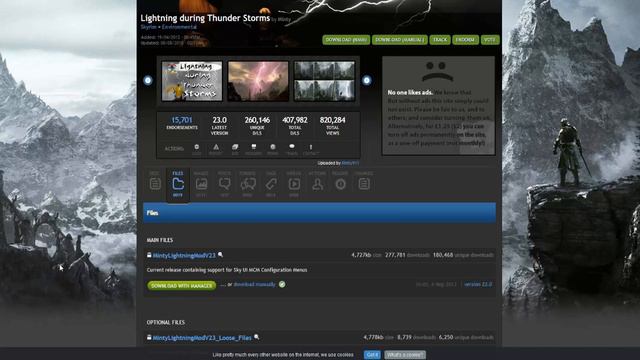
Task: Click the file icon left of the Loose_Files entry
Action: (149, 338)
